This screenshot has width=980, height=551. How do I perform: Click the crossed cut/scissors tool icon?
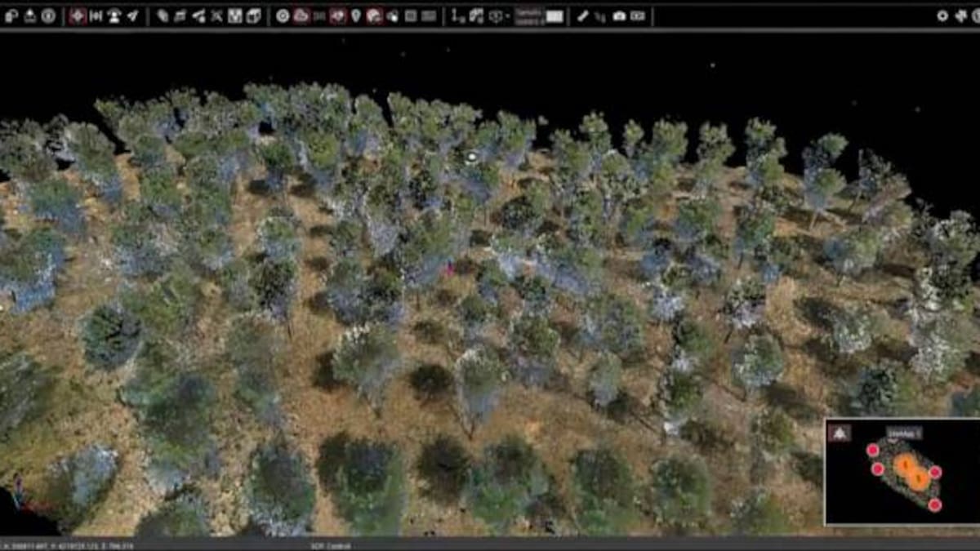(x=216, y=16)
